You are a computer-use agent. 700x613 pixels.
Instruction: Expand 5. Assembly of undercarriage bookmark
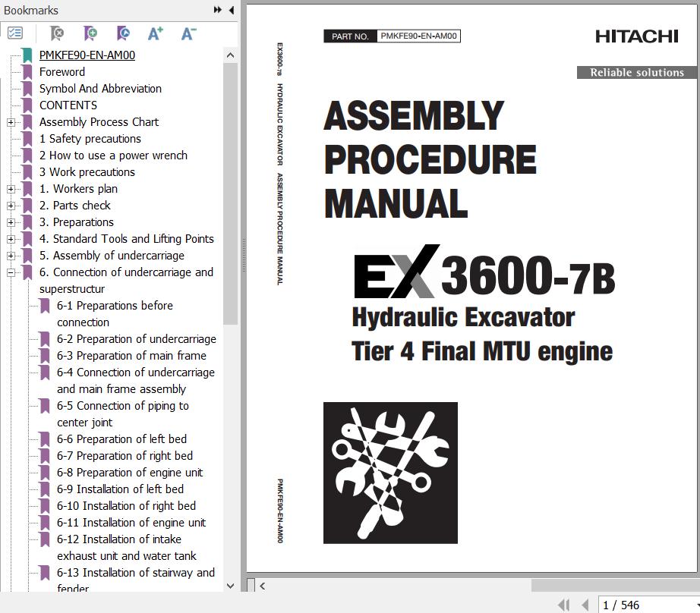[11, 256]
